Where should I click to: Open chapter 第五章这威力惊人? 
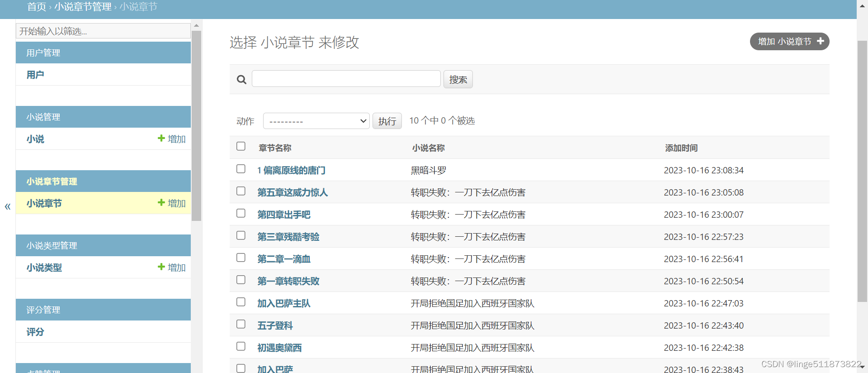292,192
